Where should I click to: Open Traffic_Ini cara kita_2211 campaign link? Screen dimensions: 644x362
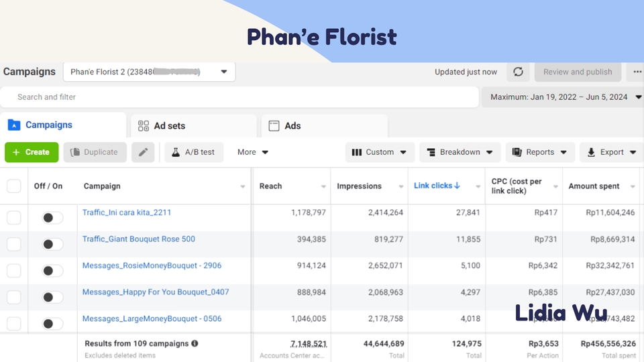[x=127, y=213]
